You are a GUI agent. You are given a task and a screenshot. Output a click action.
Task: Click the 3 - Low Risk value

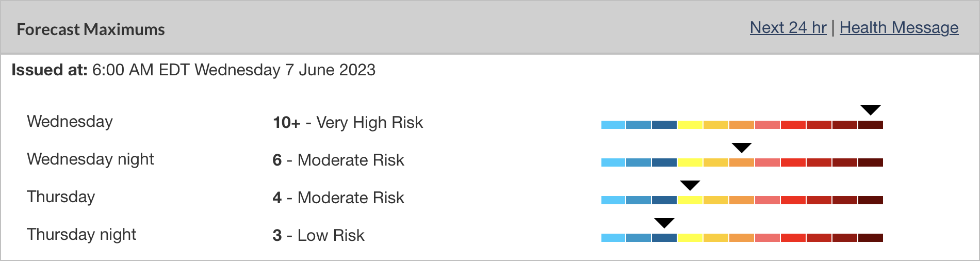coord(318,236)
